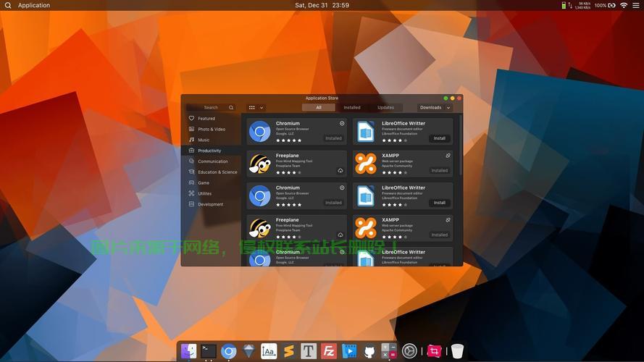Select the All tab
Image resolution: width=644 pixels, height=362 pixels.
tap(319, 108)
